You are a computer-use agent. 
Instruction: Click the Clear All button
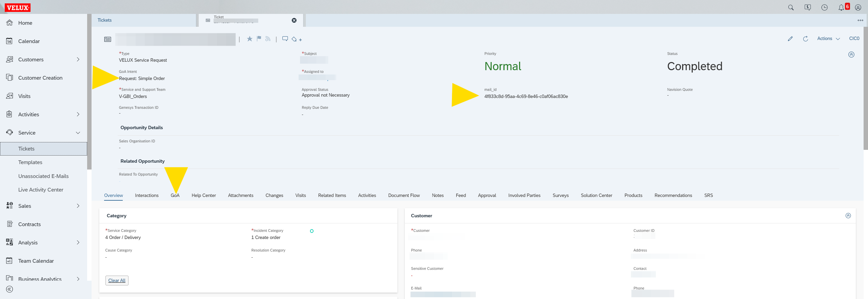117,280
